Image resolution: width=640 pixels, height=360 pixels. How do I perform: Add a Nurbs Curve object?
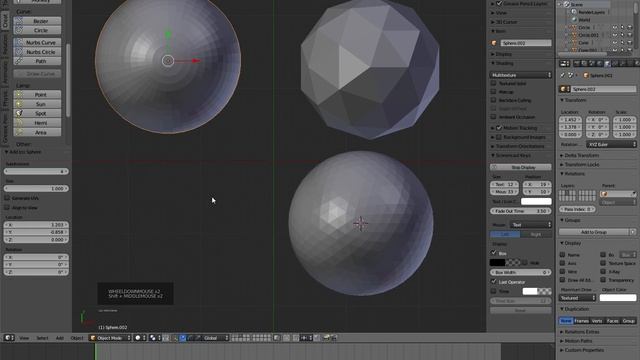(37, 42)
